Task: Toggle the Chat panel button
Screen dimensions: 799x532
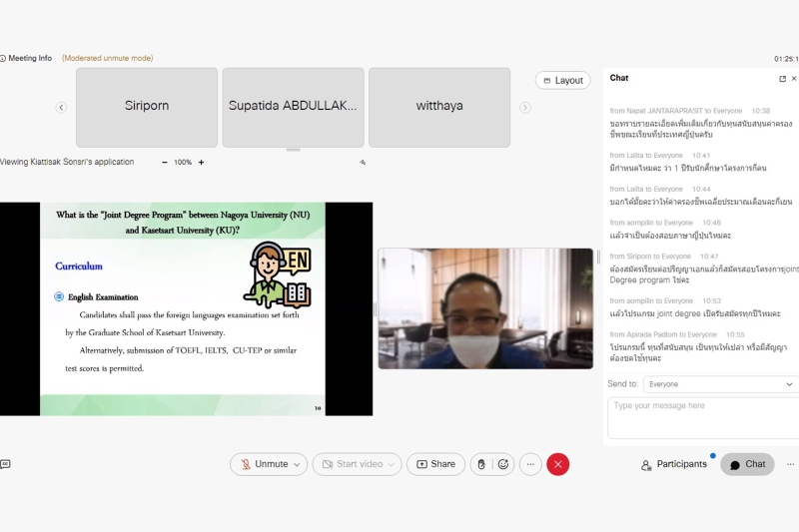Action: (x=747, y=464)
